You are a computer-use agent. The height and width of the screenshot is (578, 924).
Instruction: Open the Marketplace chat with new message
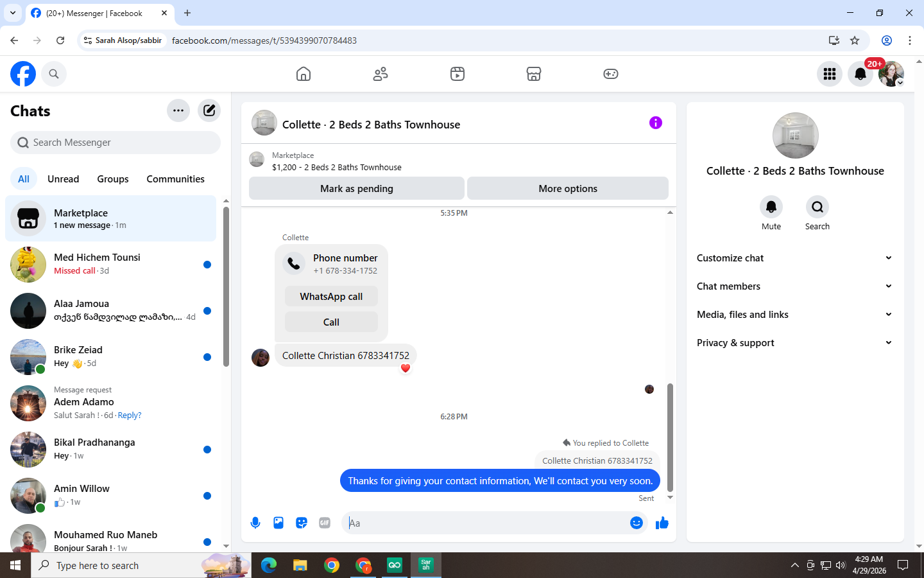coord(110,218)
